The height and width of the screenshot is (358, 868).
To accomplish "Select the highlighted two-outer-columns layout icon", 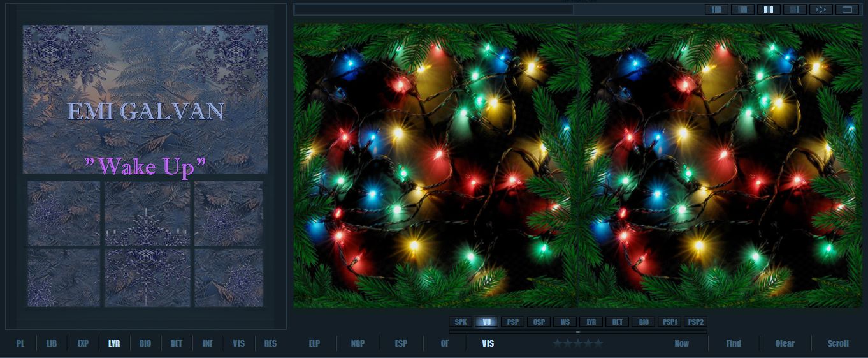I will pyautogui.click(x=769, y=10).
